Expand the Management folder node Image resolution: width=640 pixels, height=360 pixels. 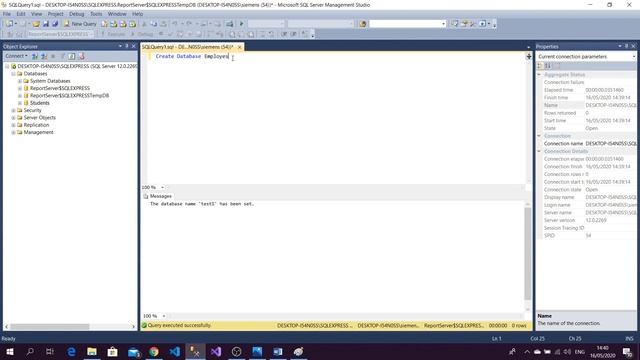[x=13, y=133]
